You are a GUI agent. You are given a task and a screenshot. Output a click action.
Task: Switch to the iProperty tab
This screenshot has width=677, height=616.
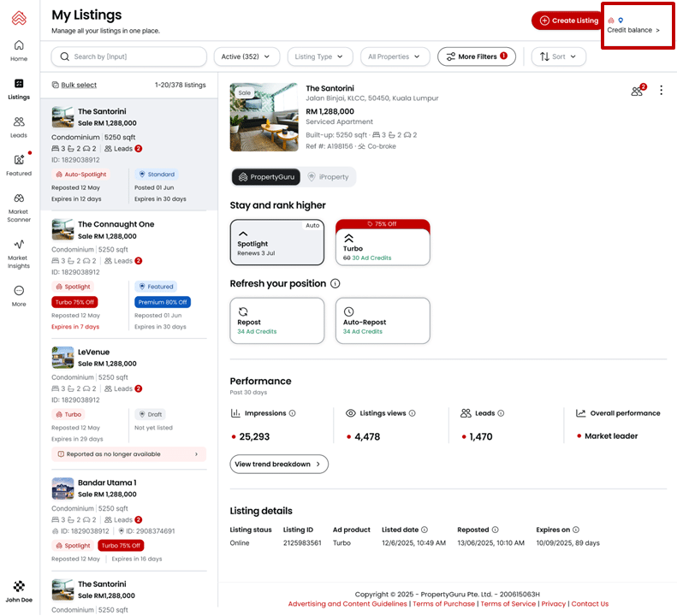point(327,177)
